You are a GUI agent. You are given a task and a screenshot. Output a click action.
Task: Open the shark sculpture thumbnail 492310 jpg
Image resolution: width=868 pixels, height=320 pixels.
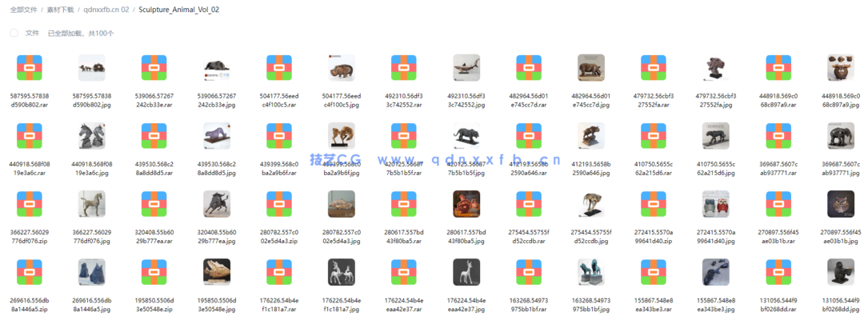click(466, 68)
